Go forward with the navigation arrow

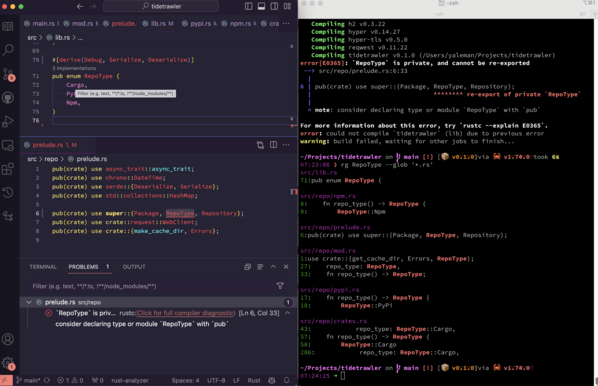point(93,6)
